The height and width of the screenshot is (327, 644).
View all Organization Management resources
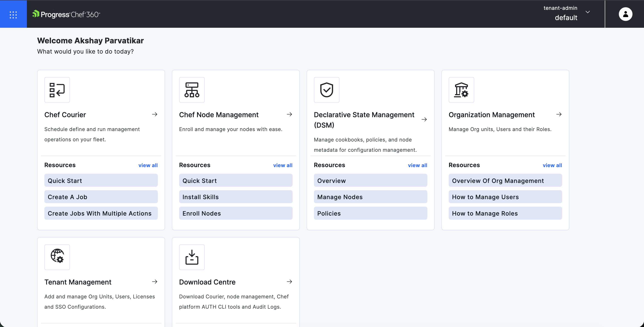552,165
